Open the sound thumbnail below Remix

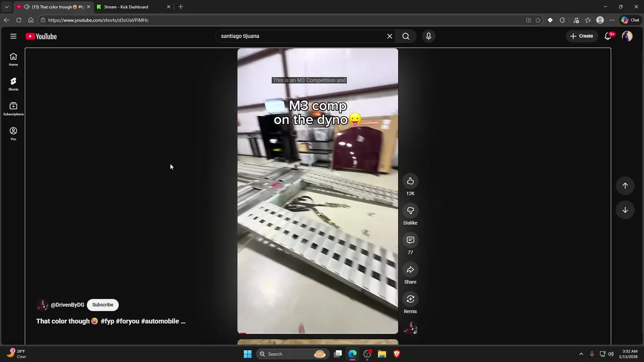[x=411, y=328]
